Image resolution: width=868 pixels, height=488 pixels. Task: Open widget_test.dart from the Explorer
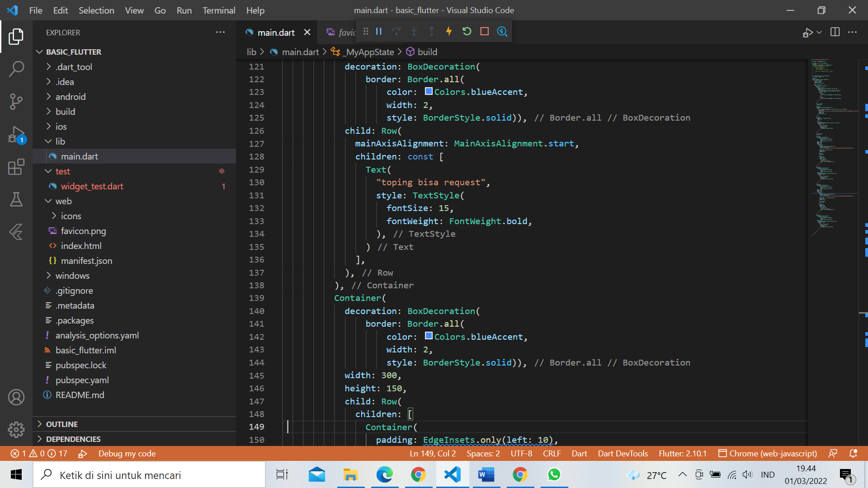tap(92, 186)
